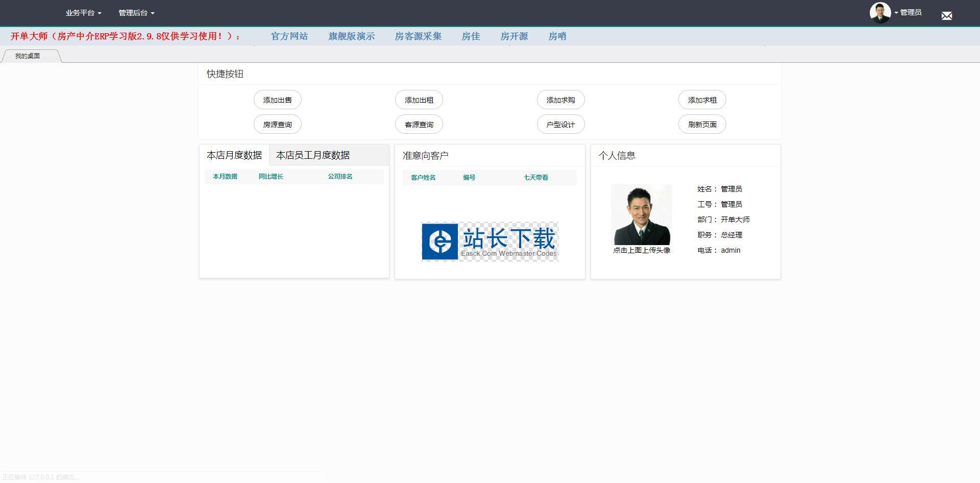Screen dimensions: 980x483
Task: Launch 户型设计 tool
Action: click(560, 125)
